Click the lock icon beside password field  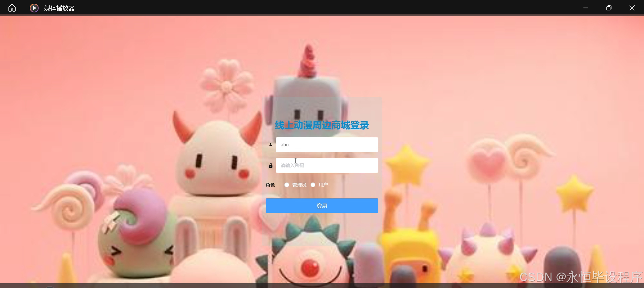point(271,165)
